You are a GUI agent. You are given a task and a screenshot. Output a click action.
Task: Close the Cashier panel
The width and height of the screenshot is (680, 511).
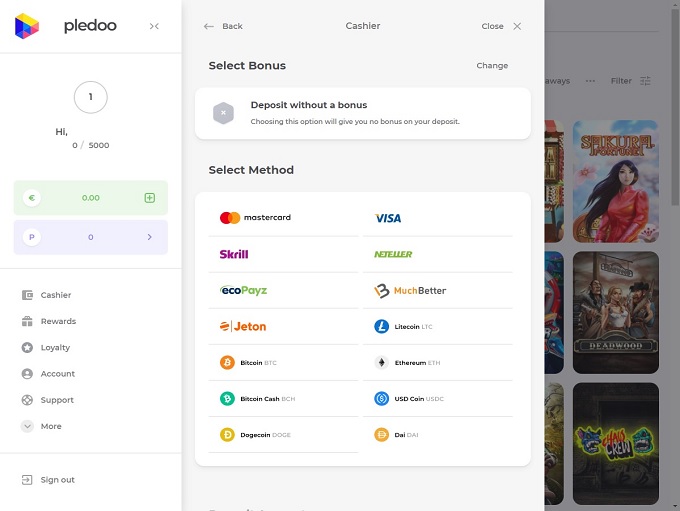501,26
